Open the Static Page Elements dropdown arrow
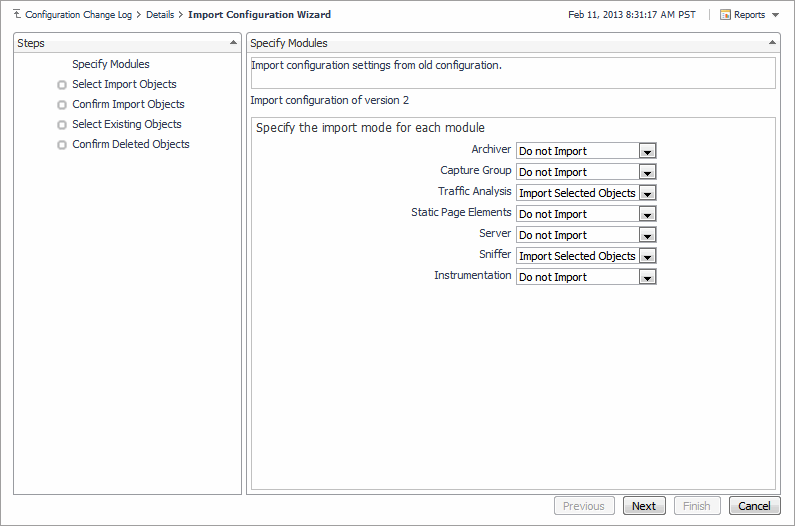This screenshot has width=795, height=526. (x=647, y=214)
